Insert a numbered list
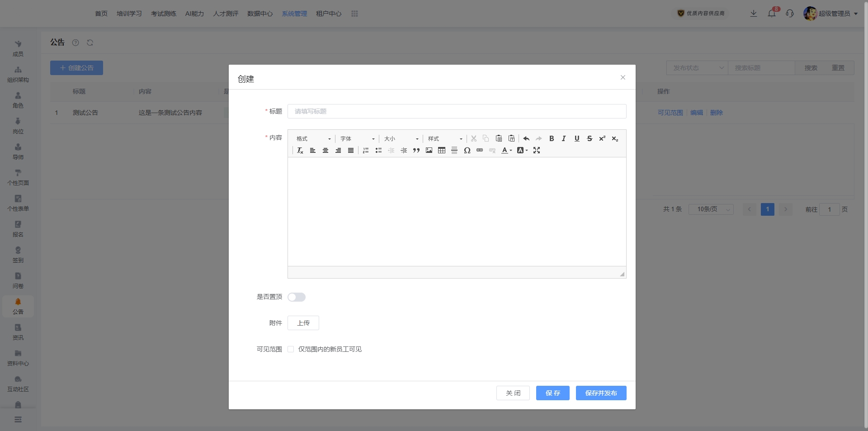Viewport: 868px width, 431px height. [x=366, y=150]
